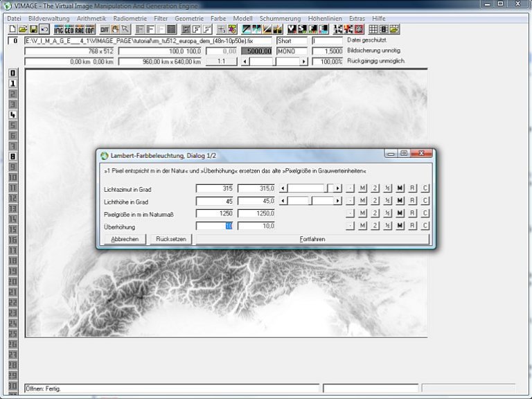Screen dimensions: 532x399
Task: Click the Save diskette toolbar icon
Action: (33, 30)
